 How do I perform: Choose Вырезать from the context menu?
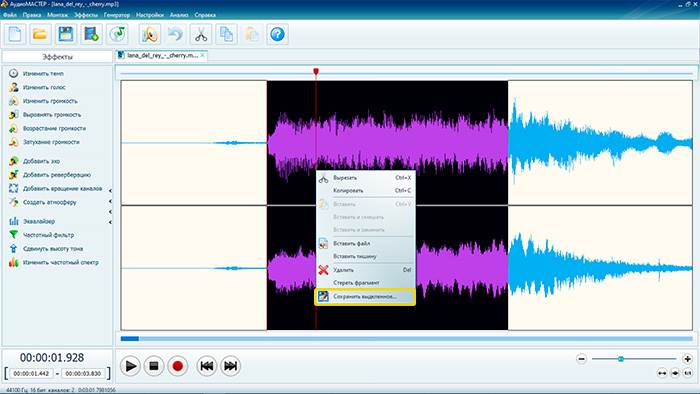pos(365,178)
